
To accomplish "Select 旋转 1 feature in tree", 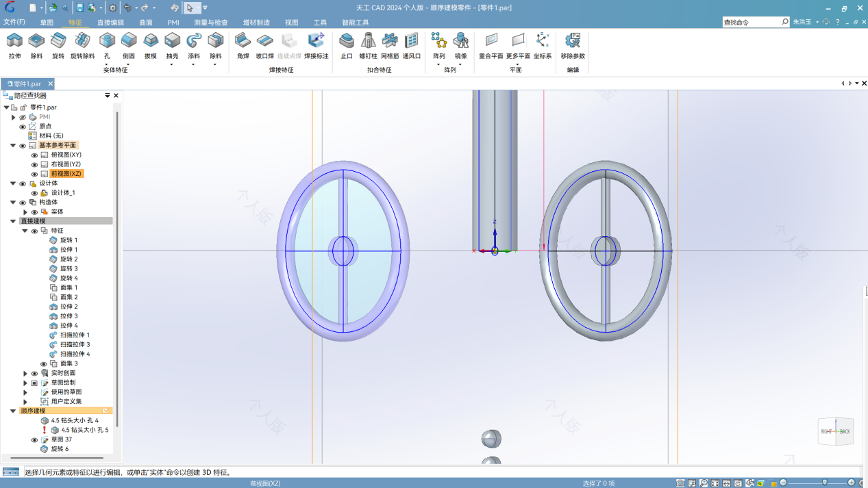I will (64, 240).
